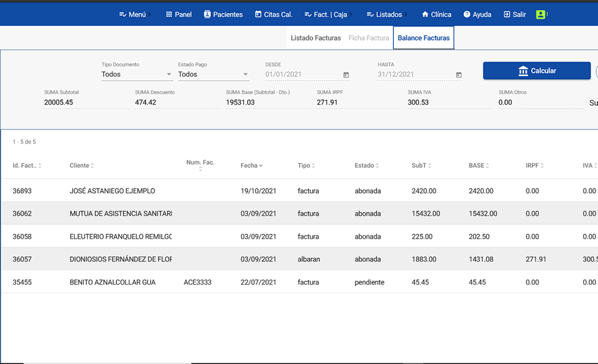Expand the Estado Pago dropdown
This screenshot has width=598, height=364.
(213, 74)
